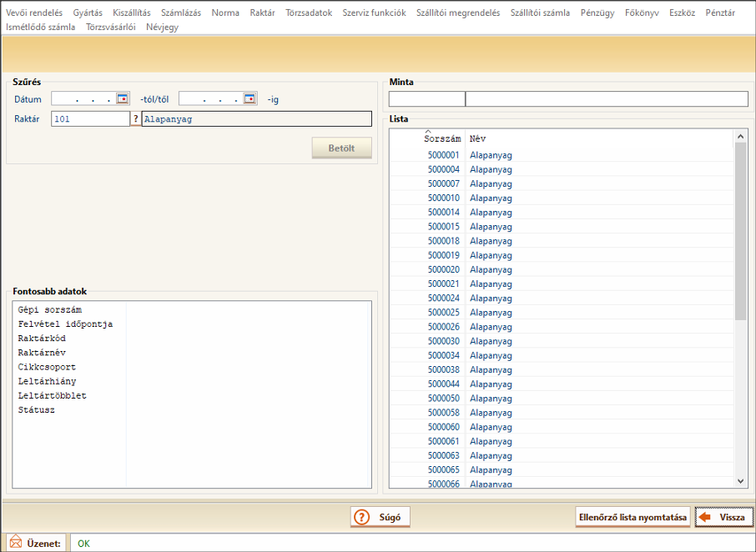Select list row 5000061
The width and height of the screenshot is (756, 552).
[562, 441]
